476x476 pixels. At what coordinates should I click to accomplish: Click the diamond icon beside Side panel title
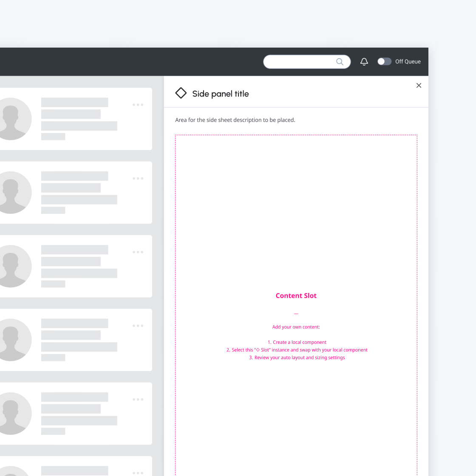(x=181, y=93)
